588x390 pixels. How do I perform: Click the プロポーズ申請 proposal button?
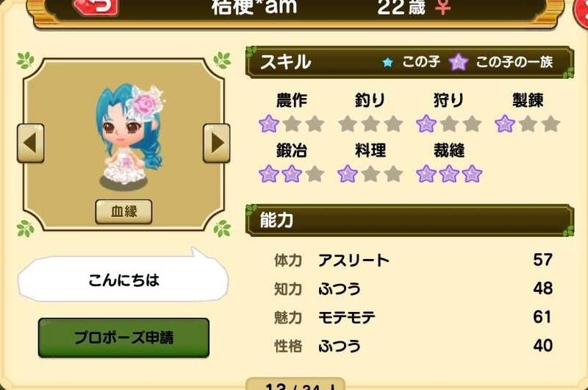(x=123, y=338)
